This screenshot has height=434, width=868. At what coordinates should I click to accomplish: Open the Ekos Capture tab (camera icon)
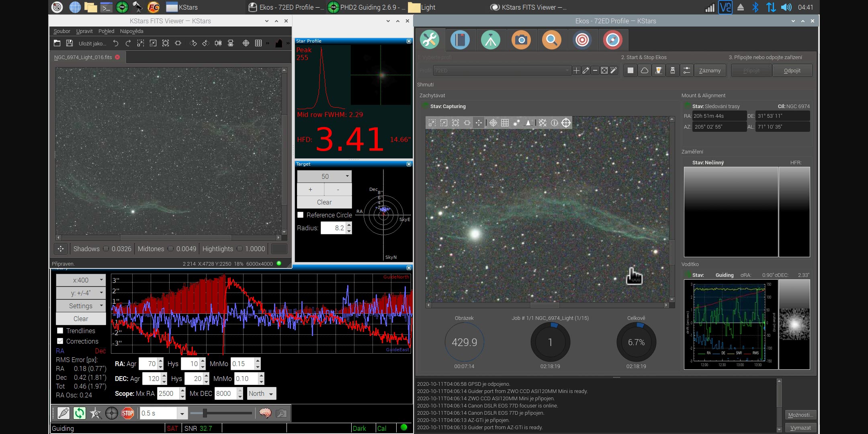(521, 40)
